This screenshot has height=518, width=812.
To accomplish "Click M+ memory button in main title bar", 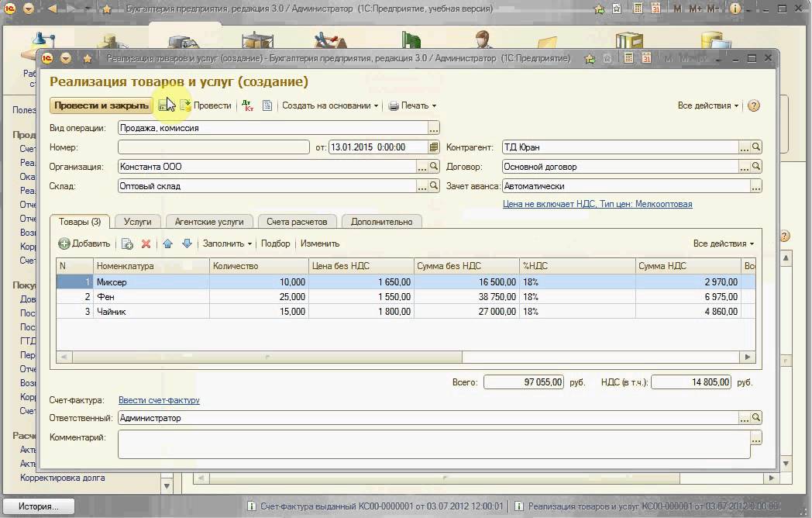I will [x=695, y=9].
